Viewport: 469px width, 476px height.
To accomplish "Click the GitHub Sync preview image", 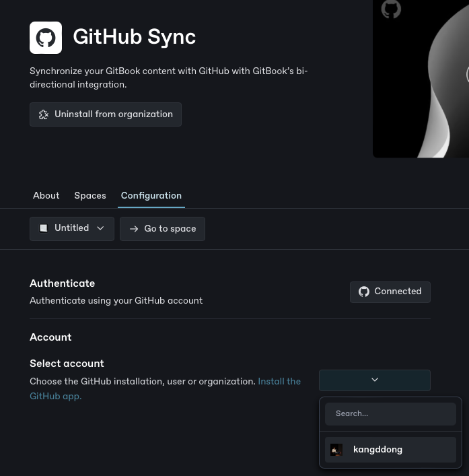I will pyautogui.click(x=421, y=79).
